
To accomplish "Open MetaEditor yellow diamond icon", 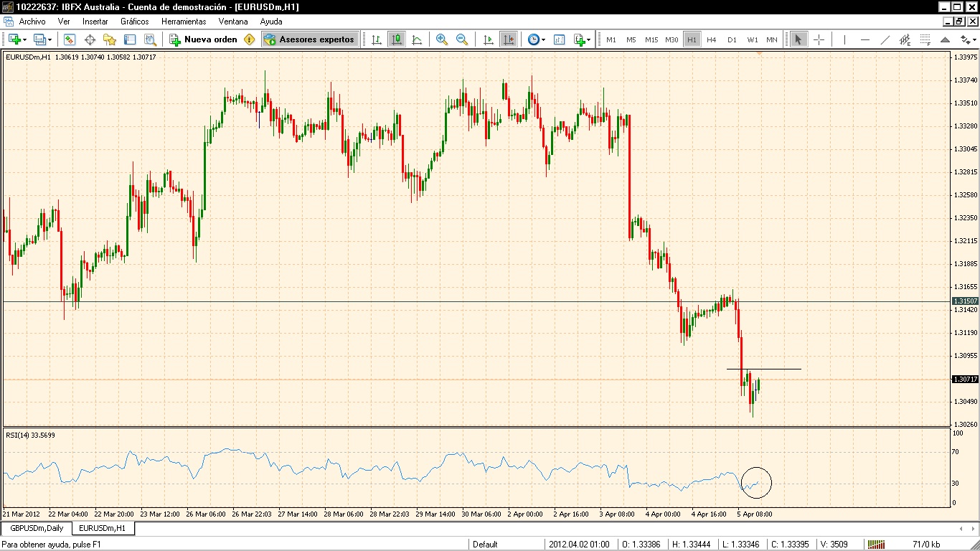I will click(x=250, y=39).
